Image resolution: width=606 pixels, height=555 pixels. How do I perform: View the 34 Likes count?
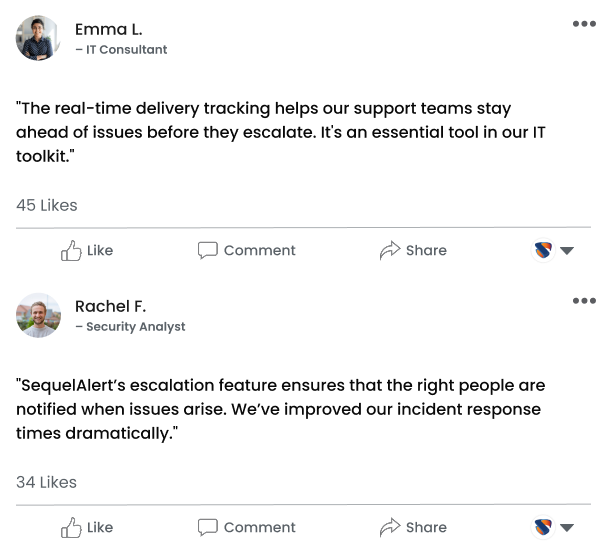(x=47, y=482)
